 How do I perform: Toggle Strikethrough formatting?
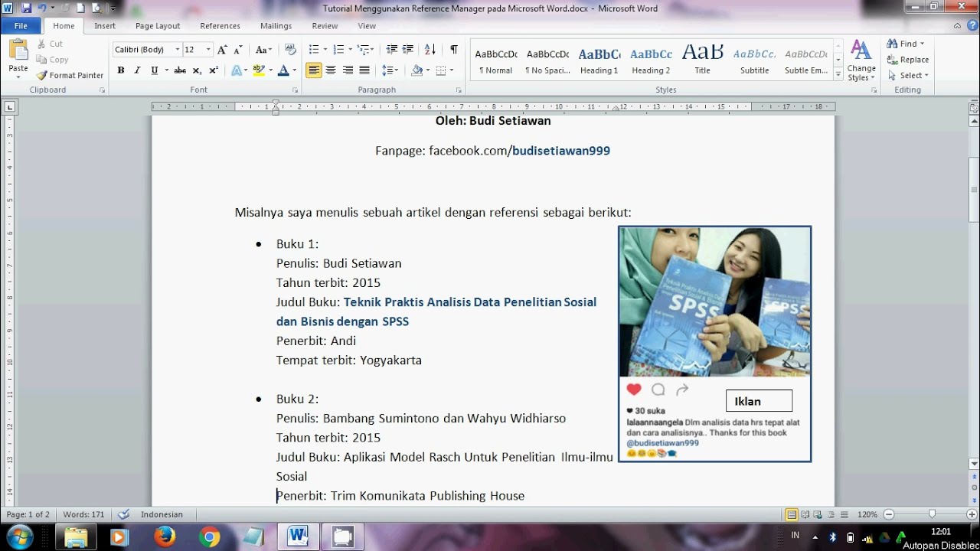pos(180,70)
